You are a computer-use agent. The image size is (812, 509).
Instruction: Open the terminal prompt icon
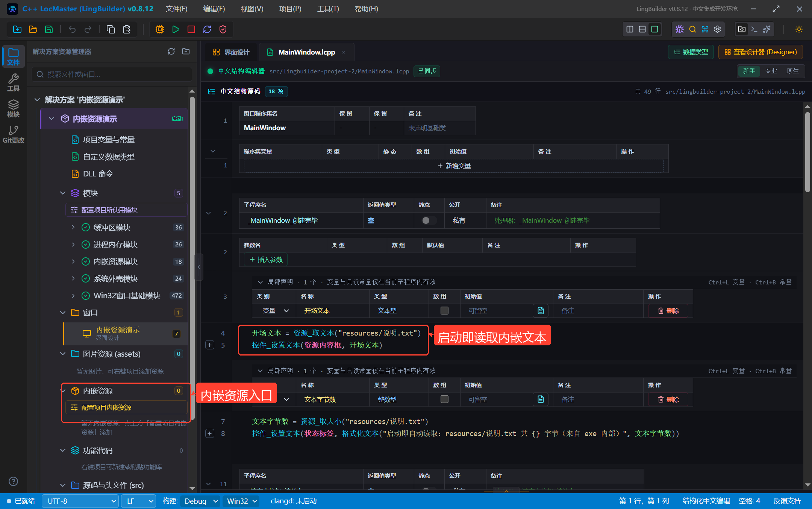pyautogui.click(x=754, y=29)
